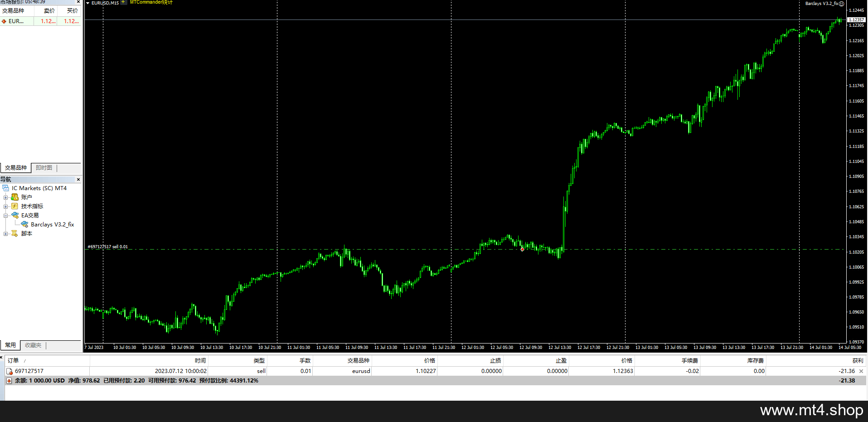Click the order 697127517 row icon
Screen dimensions: 868x422
coord(10,371)
